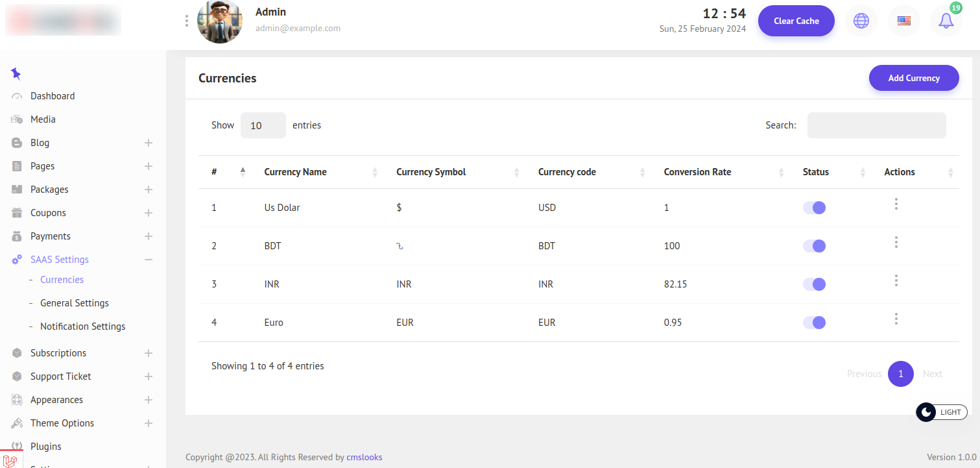Open actions menu for Euro row
Image resolution: width=980 pixels, height=468 pixels.
(896, 319)
